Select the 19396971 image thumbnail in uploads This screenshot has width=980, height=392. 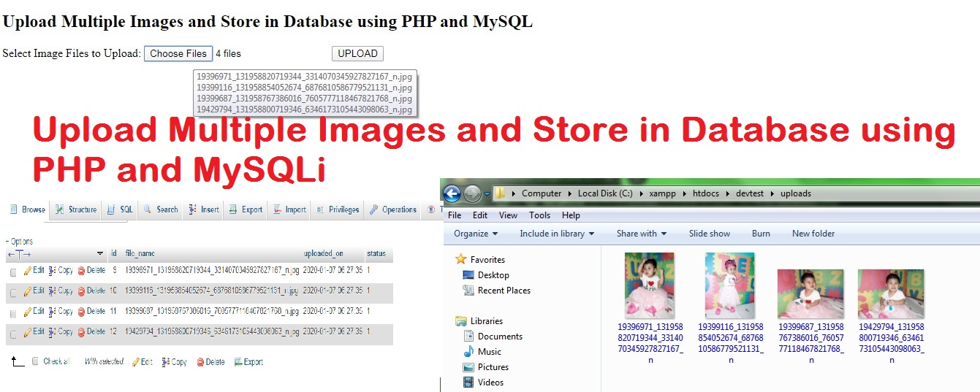point(650,285)
